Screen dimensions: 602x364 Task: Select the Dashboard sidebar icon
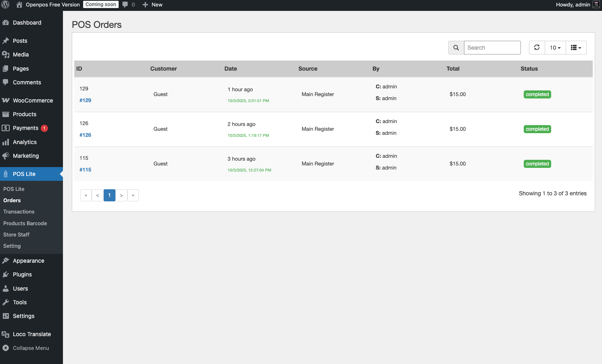(6, 23)
